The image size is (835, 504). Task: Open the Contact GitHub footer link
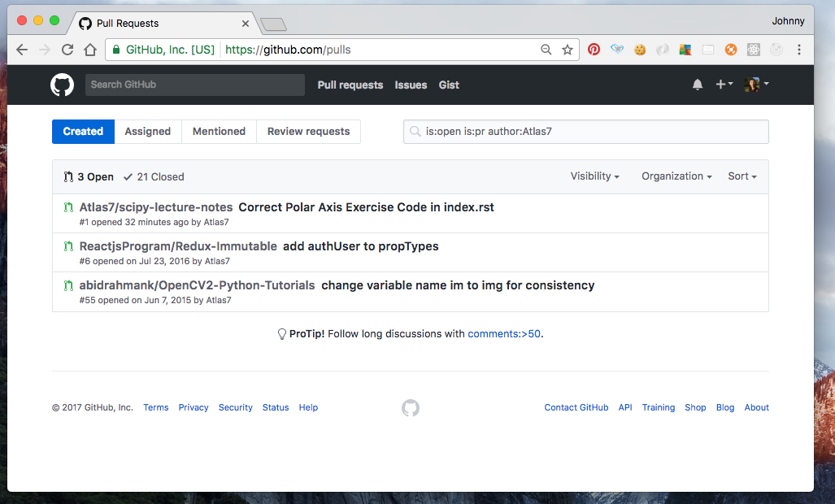coord(576,407)
